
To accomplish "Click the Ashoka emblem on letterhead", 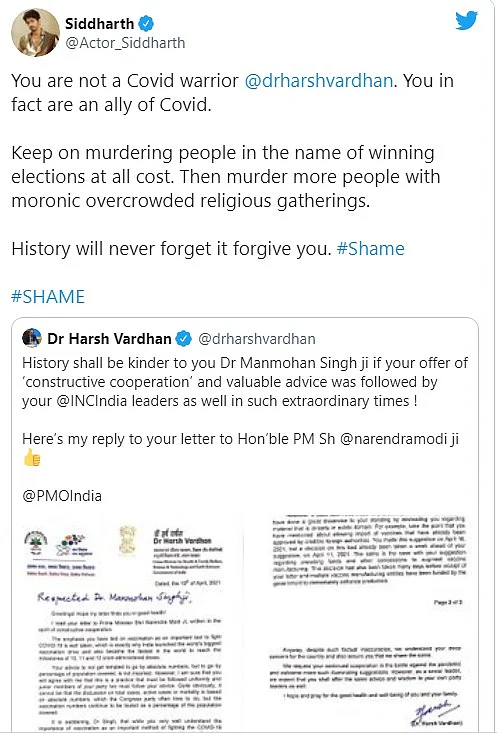I will pyautogui.click(x=127, y=540).
